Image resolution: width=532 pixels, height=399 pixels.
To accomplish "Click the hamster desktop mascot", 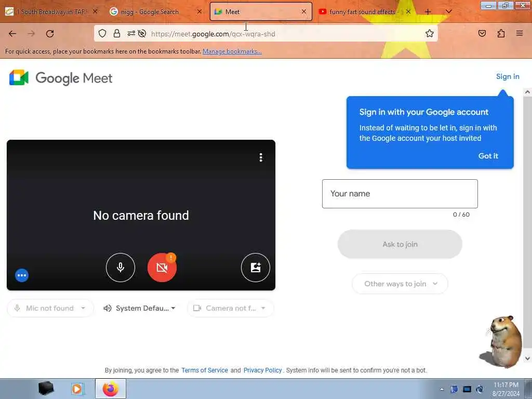I will tap(501, 342).
